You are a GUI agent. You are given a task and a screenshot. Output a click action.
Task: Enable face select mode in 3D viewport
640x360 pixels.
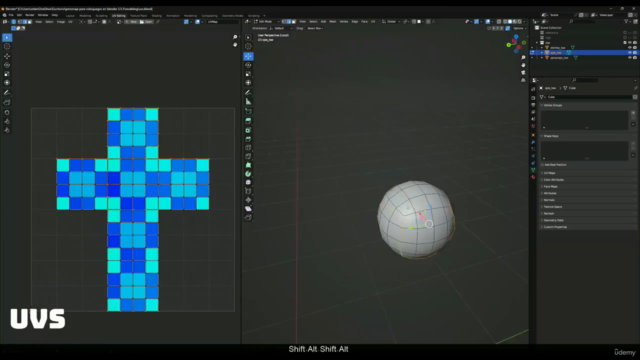coord(294,22)
